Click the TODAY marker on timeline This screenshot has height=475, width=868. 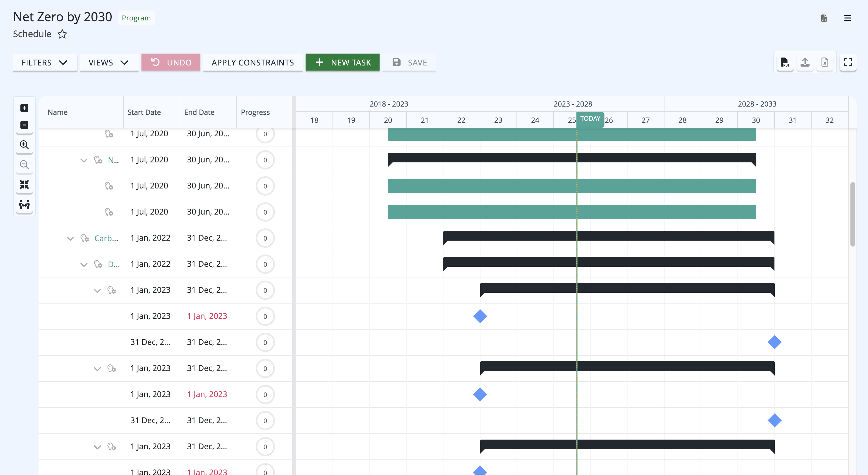click(590, 119)
